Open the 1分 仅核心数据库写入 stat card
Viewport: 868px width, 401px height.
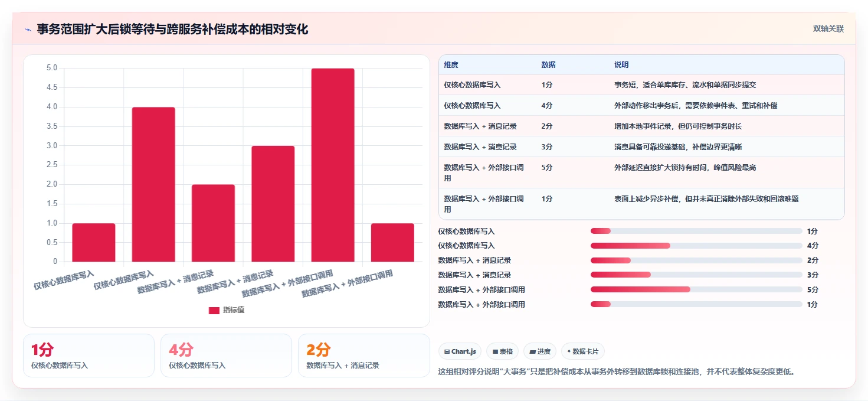[89, 356]
